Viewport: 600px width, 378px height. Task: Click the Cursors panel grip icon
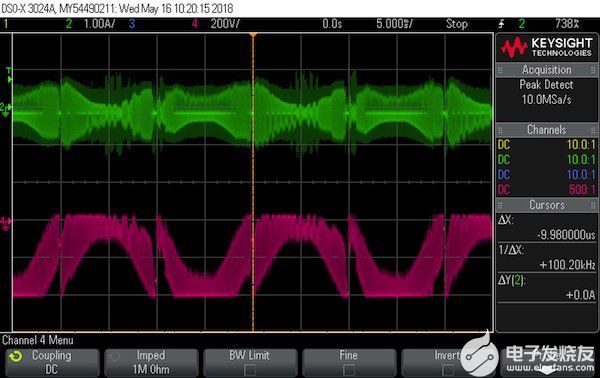[500, 205]
